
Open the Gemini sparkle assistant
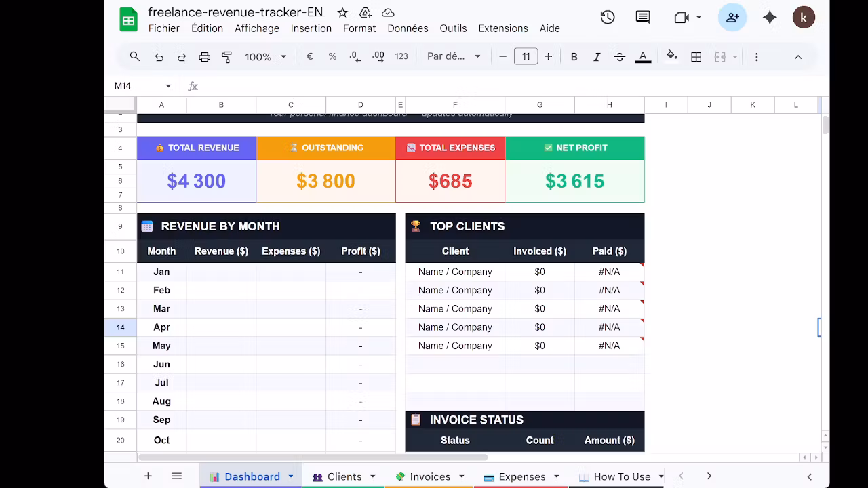[x=770, y=18]
